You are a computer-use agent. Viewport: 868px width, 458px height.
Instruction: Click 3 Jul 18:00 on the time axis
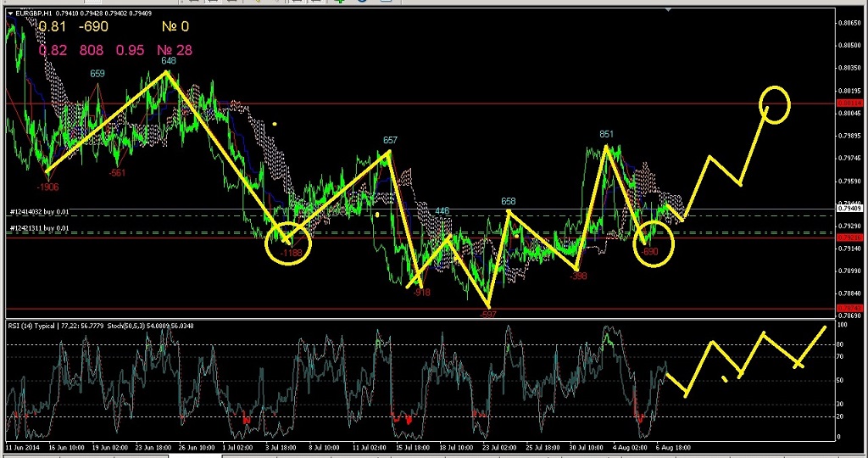point(281,447)
